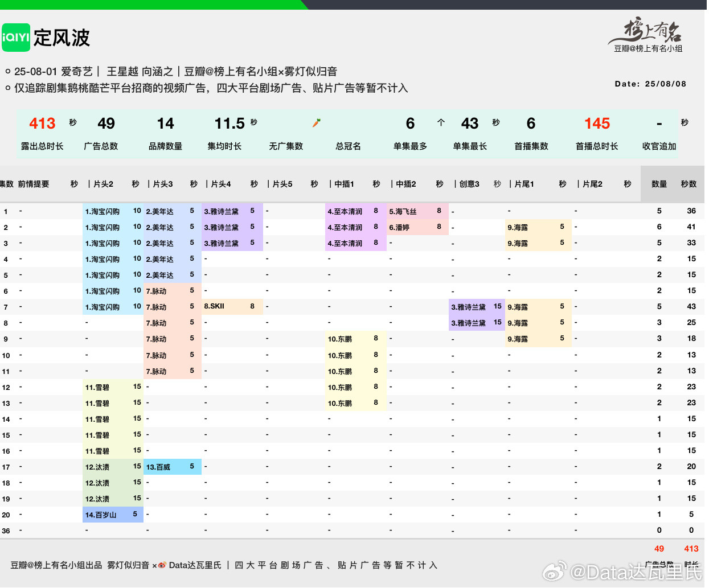Click the Date: 25/08/08 text
Image resolution: width=709 pixels, height=588 pixels.
650,84
